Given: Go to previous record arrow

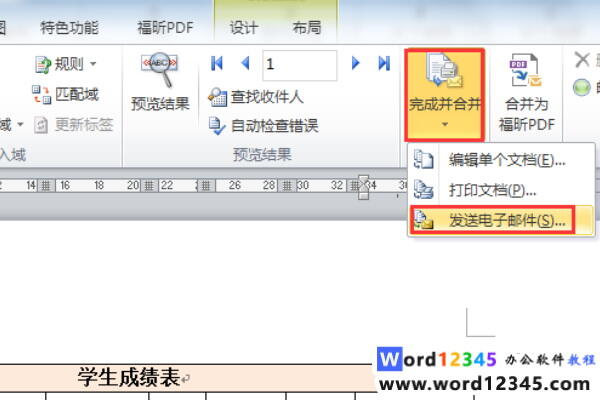Looking at the screenshot, I should pos(245,63).
